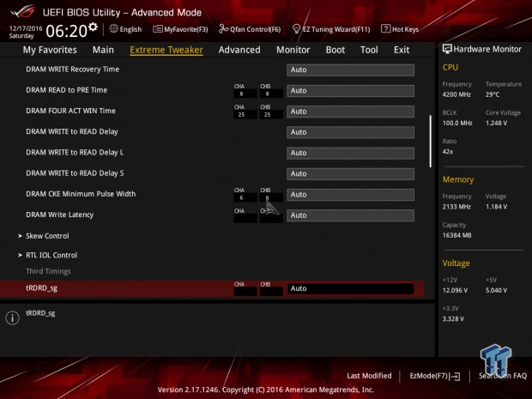Click the Memory capacity 16384 MB value
This screenshot has height=399, width=532.
point(456,235)
